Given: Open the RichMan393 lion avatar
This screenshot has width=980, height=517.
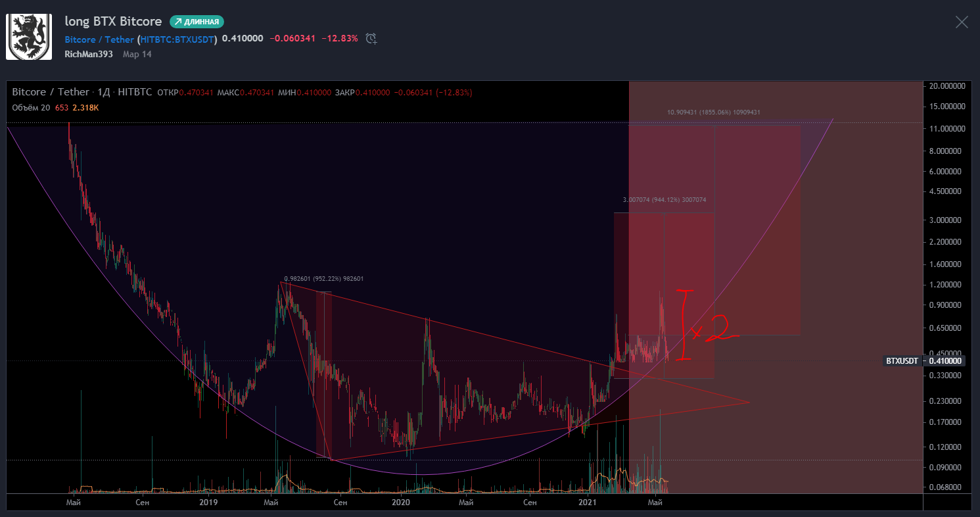Looking at the screenshot, I should tap(29, 37).
